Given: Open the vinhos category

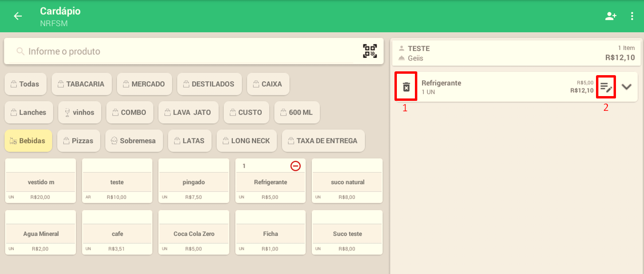Looking at the screenshot, I should 80,112.
